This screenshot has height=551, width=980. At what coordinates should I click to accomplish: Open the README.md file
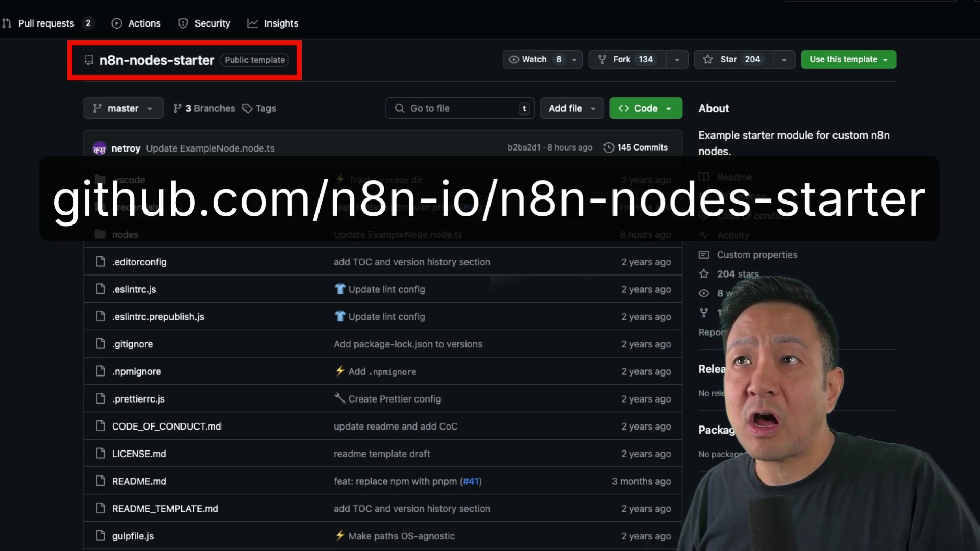[x=139, y=481]
